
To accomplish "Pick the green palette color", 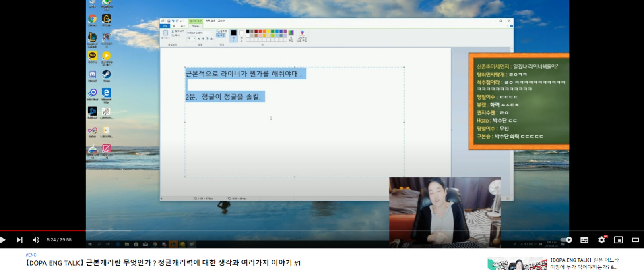I will coord(272,31).
